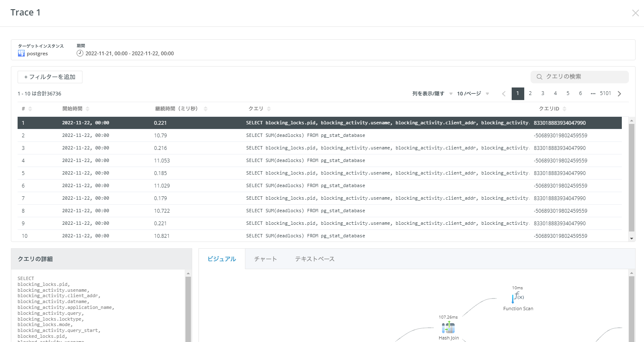Sort by the # column

(x=30, y=109)
